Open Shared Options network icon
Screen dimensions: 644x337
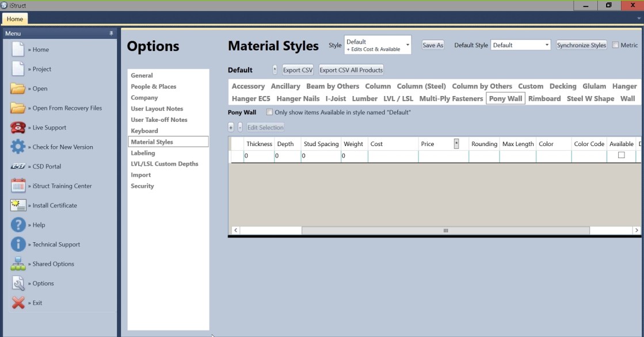coord(18,264)
